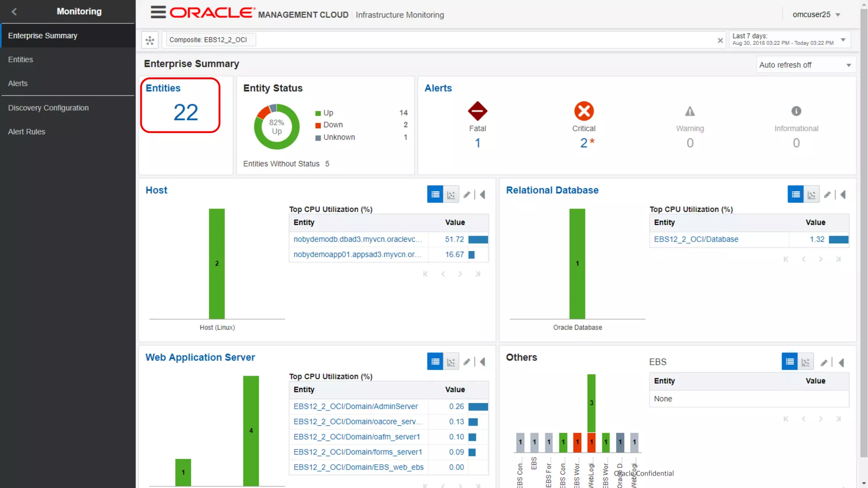Click the Fatal alerts diamond icon
Viewport: 868px width, 488px height.
point(477,111)
